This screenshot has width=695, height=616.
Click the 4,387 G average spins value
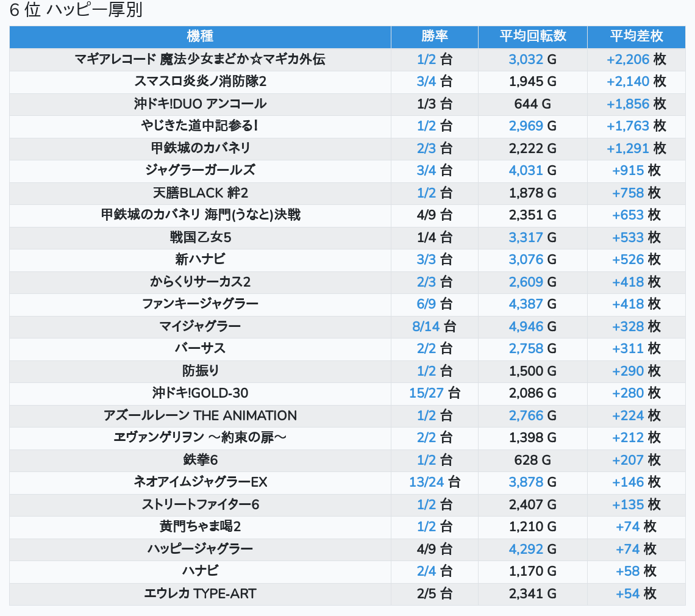click(x=532, y=304)
